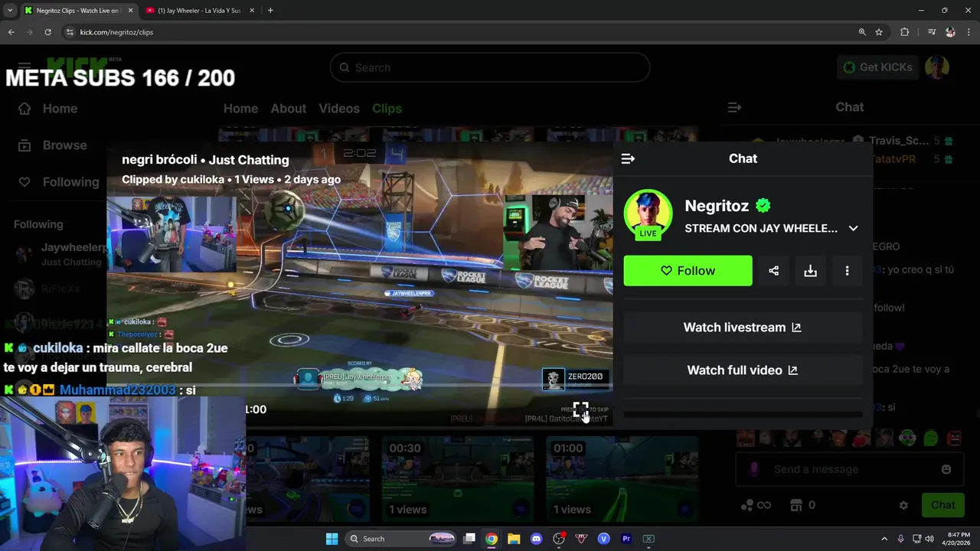
Task: Toggle the microphone tray icon
Action: [x=900, y=539]
